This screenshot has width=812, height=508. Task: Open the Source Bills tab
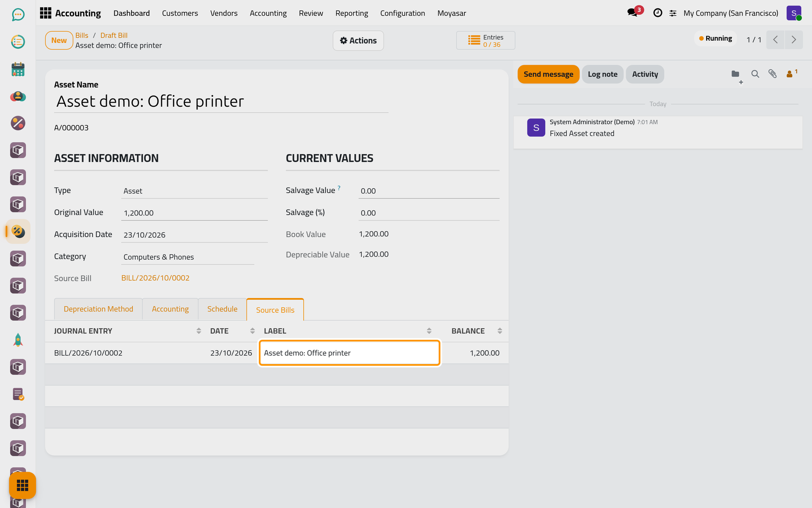275,310
